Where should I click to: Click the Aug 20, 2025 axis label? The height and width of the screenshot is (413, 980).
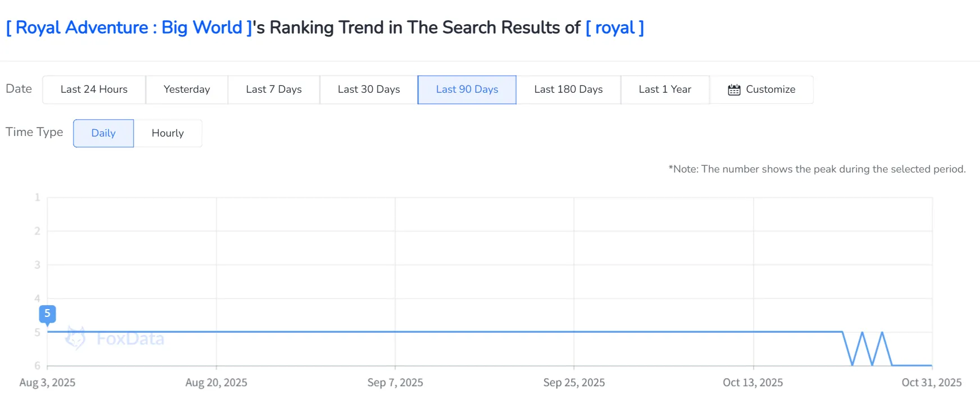(x=216, y=383)
